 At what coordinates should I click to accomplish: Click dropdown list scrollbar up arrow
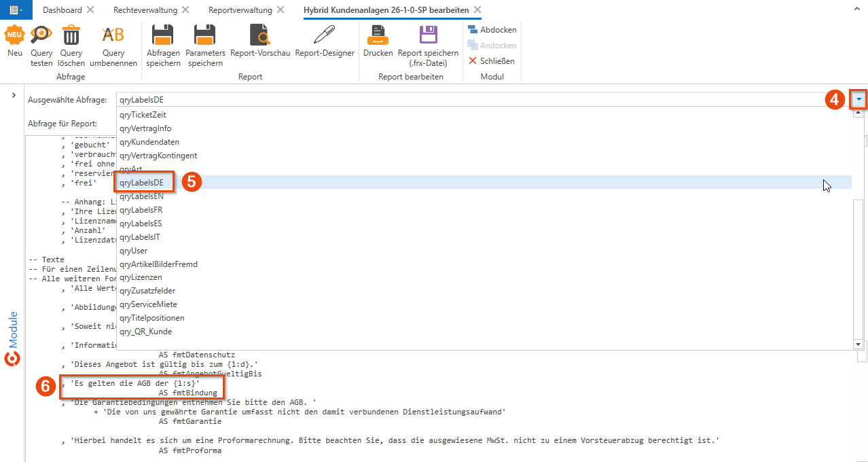858,113
